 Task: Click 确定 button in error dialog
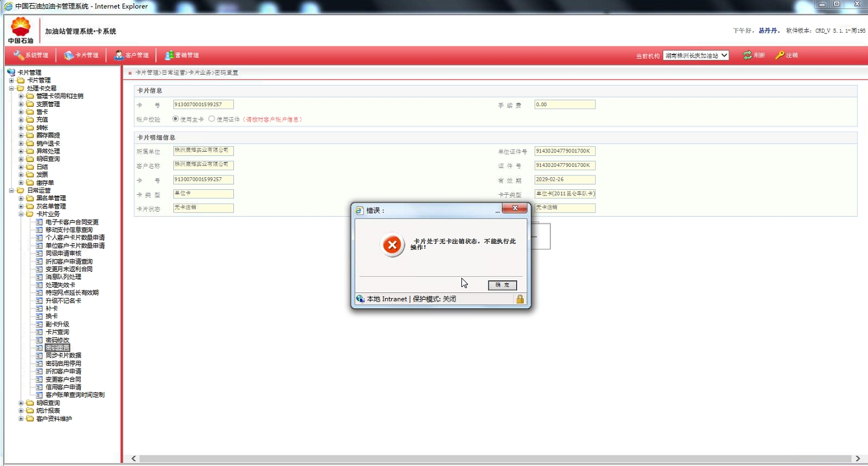click(502, 285)
